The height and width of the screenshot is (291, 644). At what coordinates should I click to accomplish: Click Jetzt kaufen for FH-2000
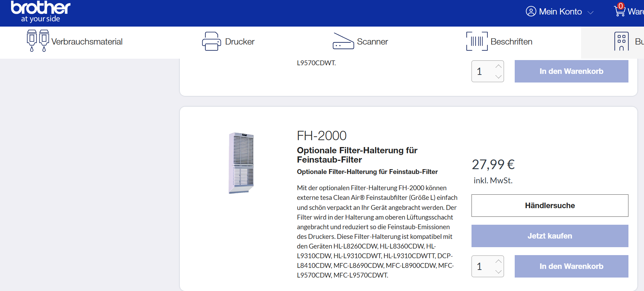click(x=550, y=236)
